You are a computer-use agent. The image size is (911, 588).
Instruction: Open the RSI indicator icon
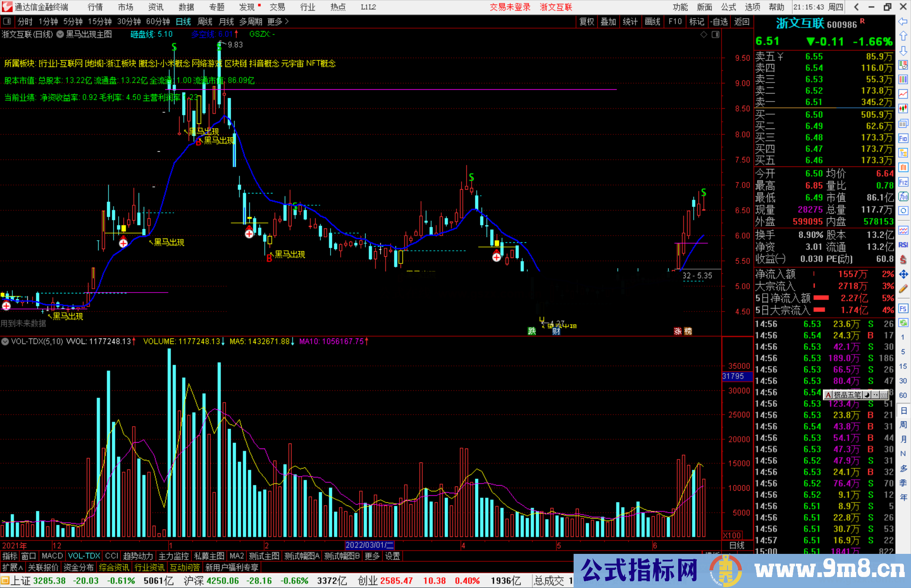coord(903,245)
